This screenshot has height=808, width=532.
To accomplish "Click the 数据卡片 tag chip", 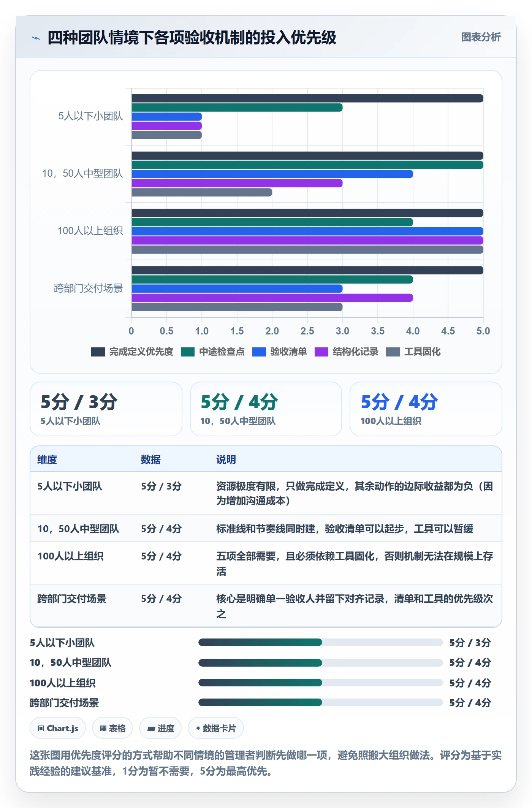I will (x=216, y=728).
